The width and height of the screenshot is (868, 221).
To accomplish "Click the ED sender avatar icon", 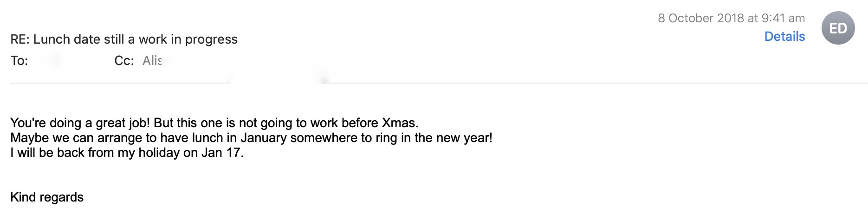I will (x=838, y=28).
